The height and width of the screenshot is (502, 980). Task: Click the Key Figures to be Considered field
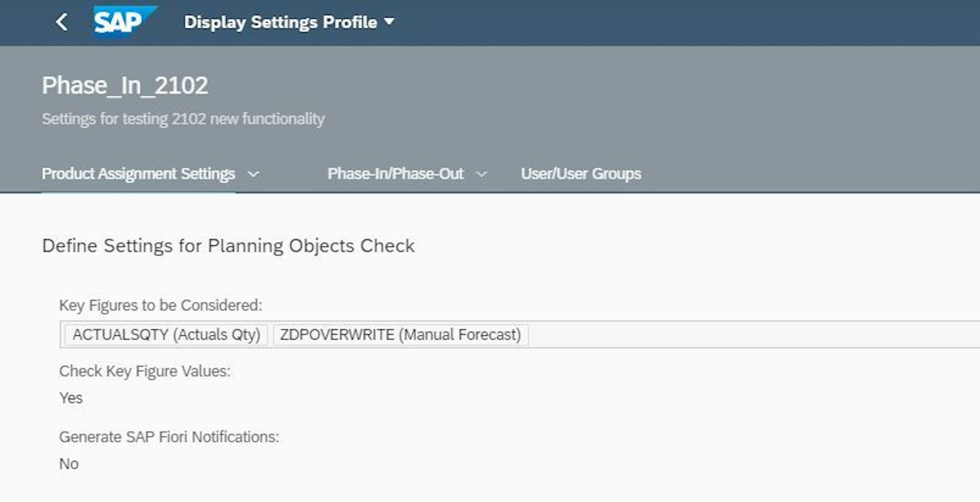(x=161, y=305)
